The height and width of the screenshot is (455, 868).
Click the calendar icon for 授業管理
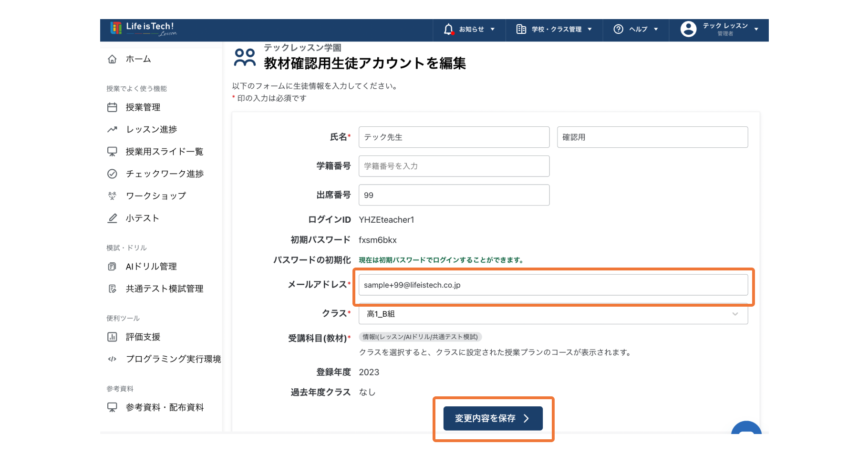pyautogui.click(x=112, y=107)
